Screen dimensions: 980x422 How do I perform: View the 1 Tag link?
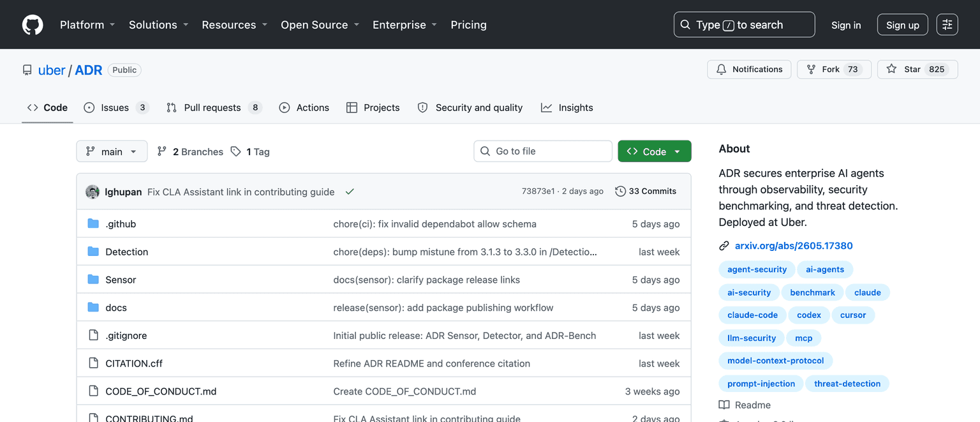250,151
